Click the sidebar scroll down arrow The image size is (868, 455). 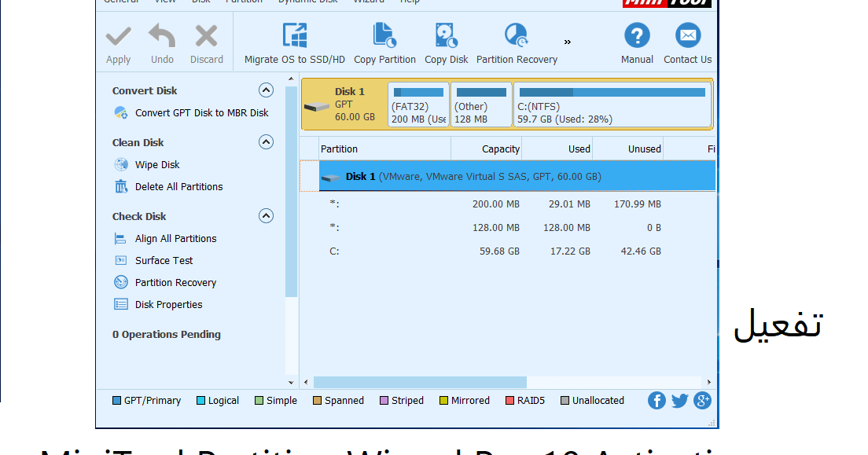[291, 382]
